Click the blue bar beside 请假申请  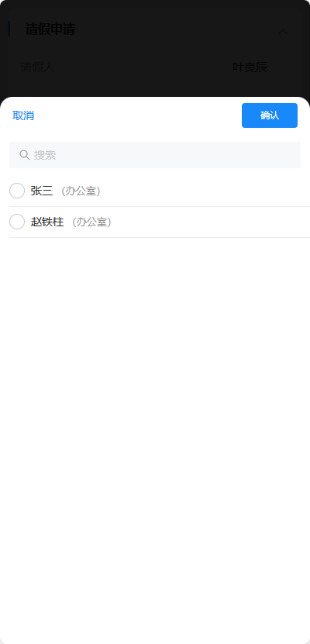pos(9,29)
